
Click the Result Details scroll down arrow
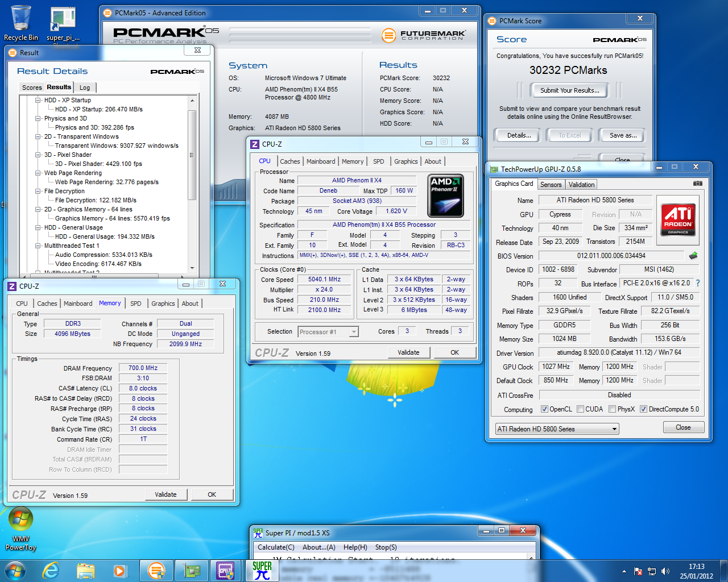[x=192, y=268]
